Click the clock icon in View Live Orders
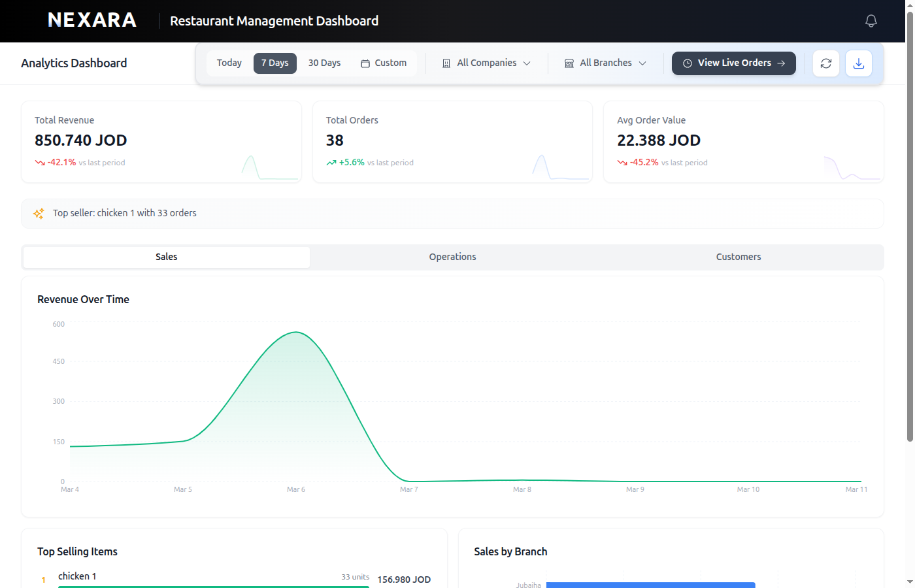This screenshot has width=915, height=588. (x=688, y=63)
